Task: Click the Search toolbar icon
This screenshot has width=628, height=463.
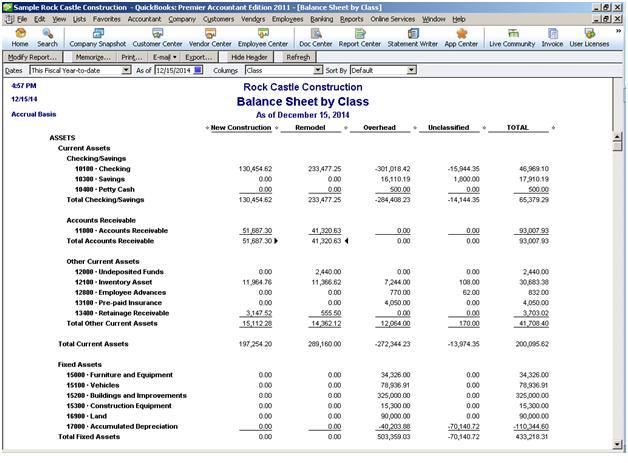Action: [x=47, y=38]
